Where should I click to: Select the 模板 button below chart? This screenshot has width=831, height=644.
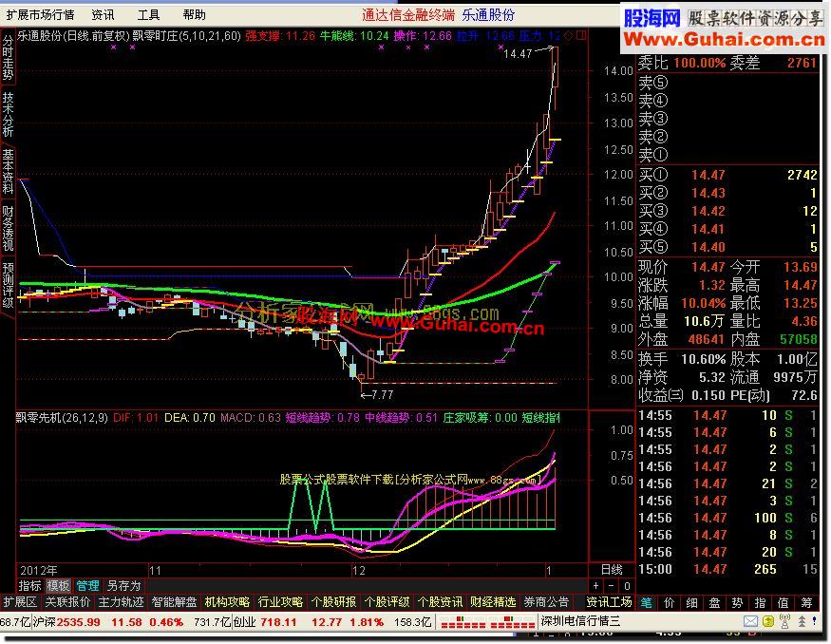[x=58, y=586]
